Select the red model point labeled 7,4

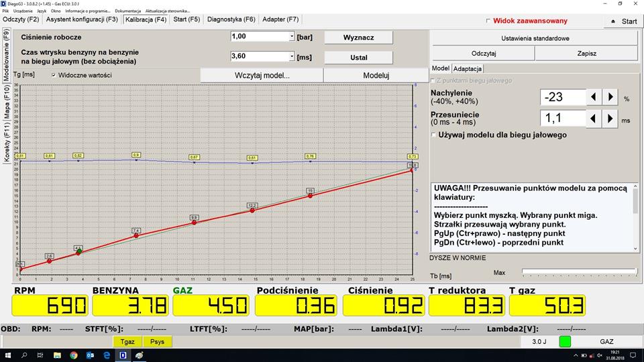[x=136, y=235]
